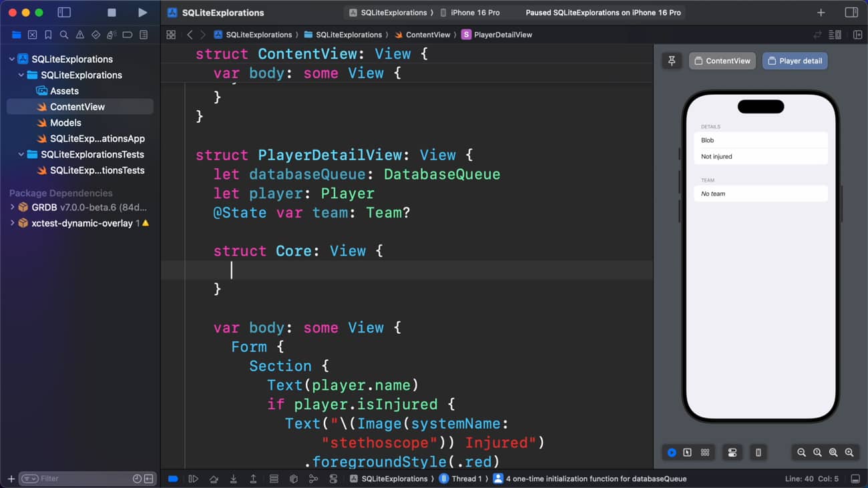Click SQLiteExplorations project in jump bar
This screenshot has height=488, width=868.
pos(253,35)
